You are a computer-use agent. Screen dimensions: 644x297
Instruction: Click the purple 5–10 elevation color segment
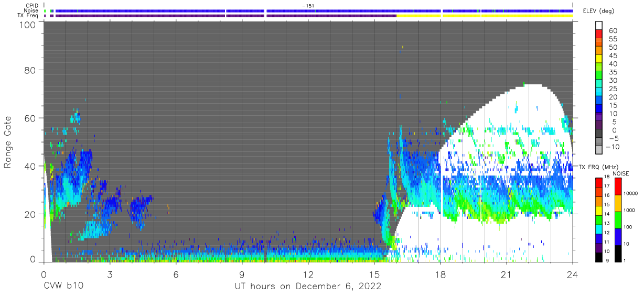[600, 117]
